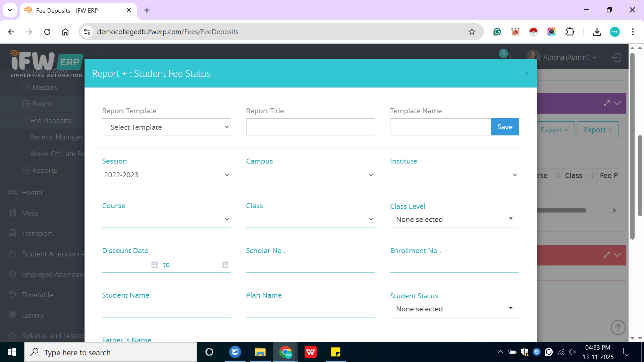The height and width of the screenshot is (362, 644).
Task: Open File Explorer from the taskbar
Action: (260, 352)
